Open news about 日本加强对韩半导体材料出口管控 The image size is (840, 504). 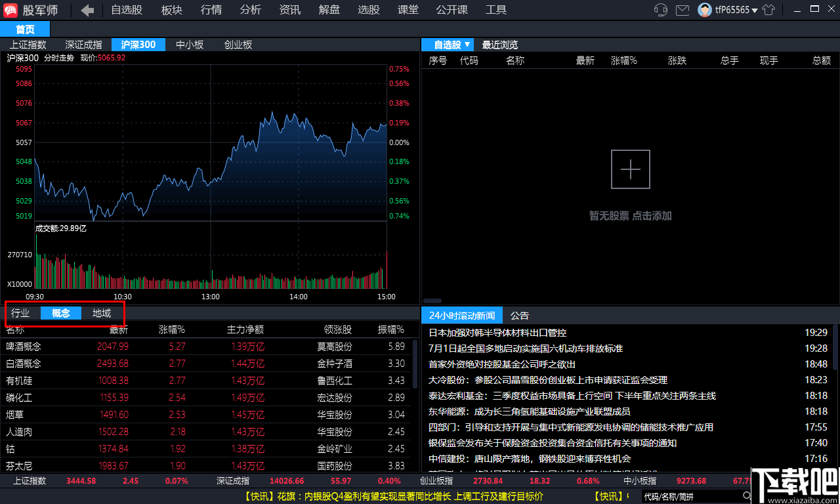click(x=497, y=333)
